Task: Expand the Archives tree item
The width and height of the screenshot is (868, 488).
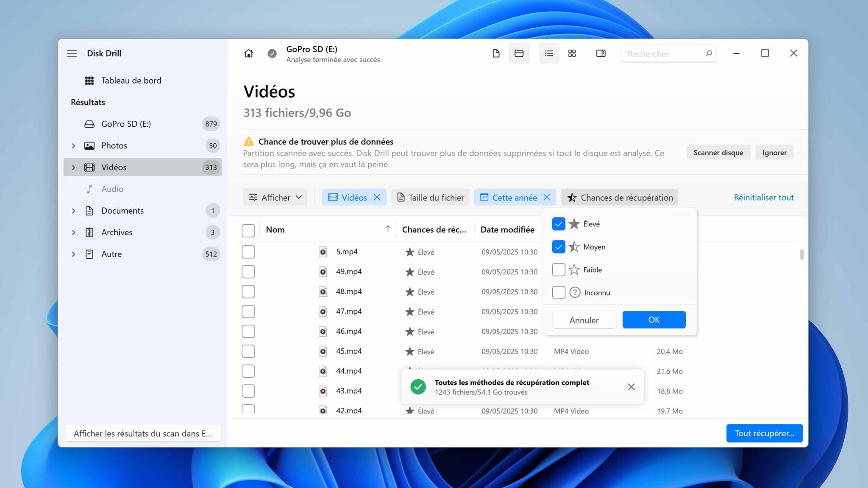Action: (73, 232)
